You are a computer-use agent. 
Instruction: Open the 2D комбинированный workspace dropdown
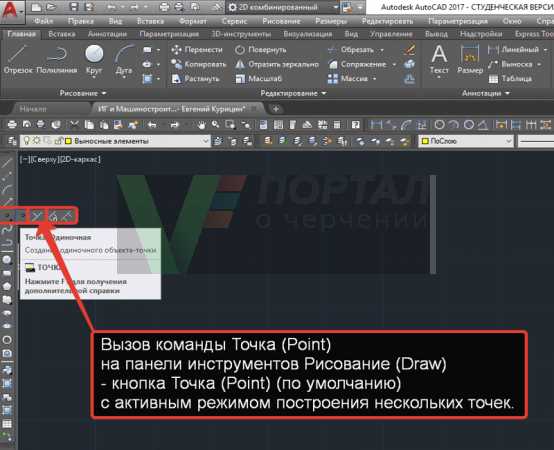pyautogui.click(x=282, y=7)
